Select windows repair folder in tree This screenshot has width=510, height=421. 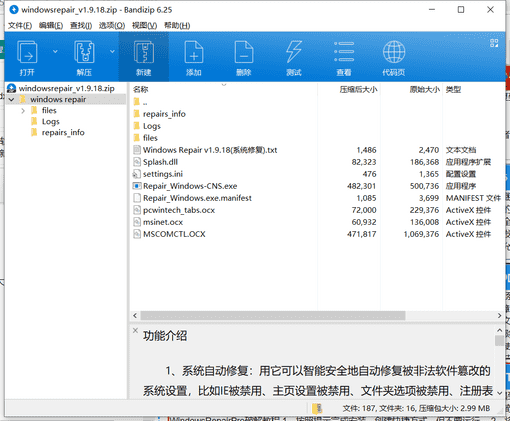pyautogui.click(x=58, y=99)
